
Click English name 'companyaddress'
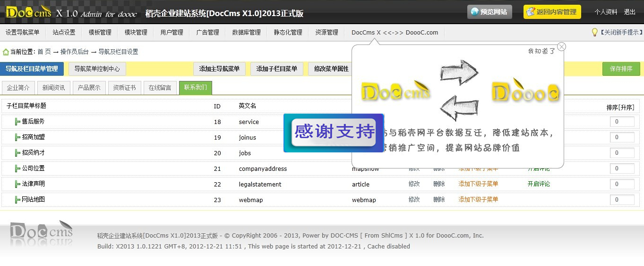tap(263, 168)
